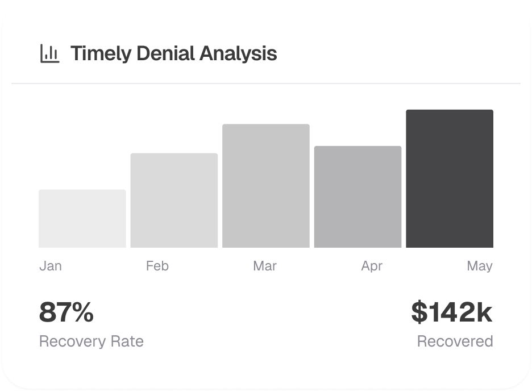This screenshot has height=392, width=532.
Task: Select the February bar in the chart
Action: tap(174, 201)
